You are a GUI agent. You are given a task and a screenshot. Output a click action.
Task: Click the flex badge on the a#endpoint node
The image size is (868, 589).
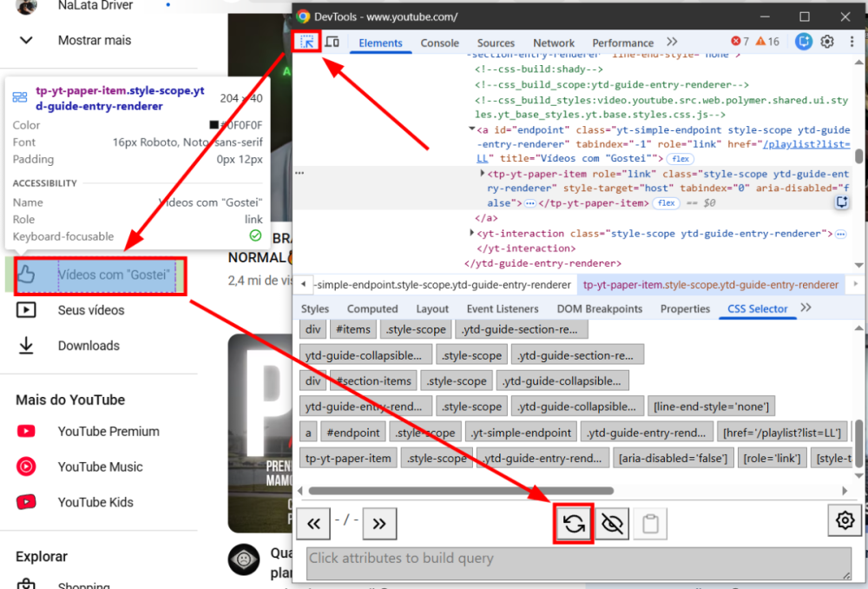tap(681, 159)
